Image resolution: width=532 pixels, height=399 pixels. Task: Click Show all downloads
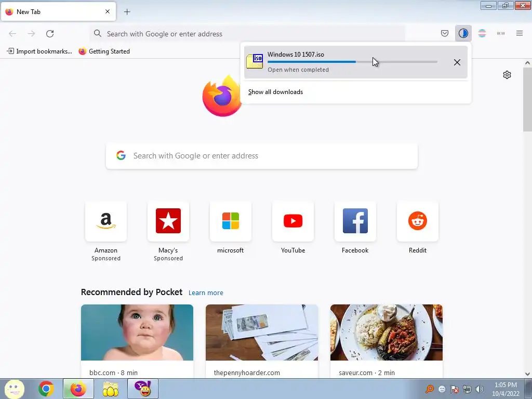(x=275, y=92)
